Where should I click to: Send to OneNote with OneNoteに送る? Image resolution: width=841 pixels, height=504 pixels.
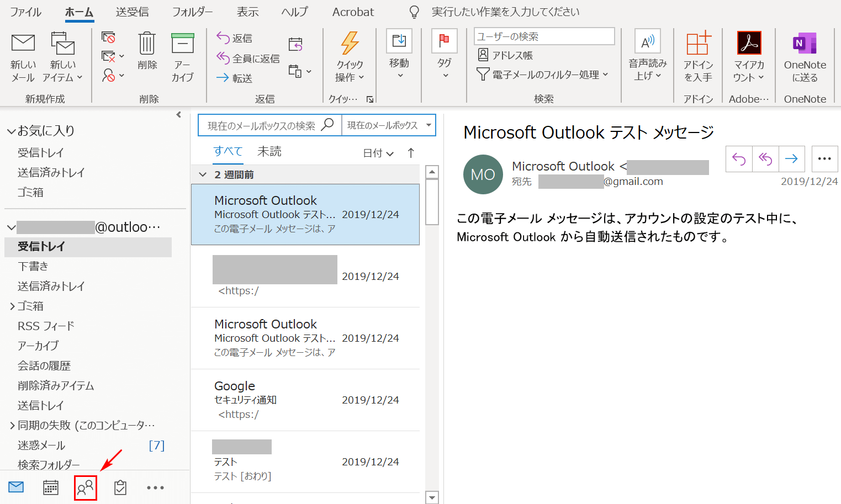tap(805, 57)
